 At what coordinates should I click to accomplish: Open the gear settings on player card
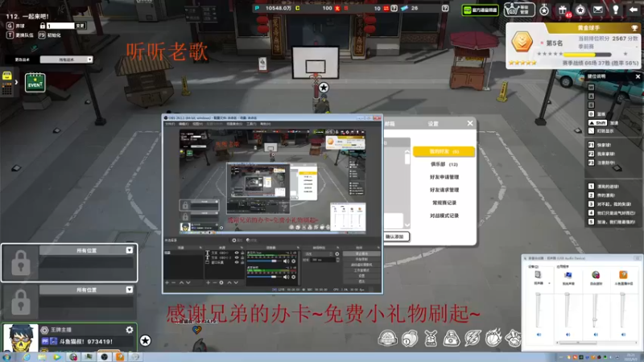tap(130, 330)
